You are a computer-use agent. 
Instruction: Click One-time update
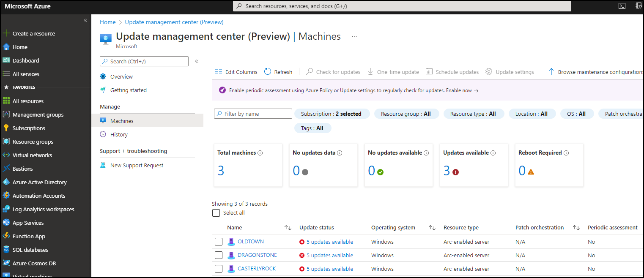coord(393,72)
